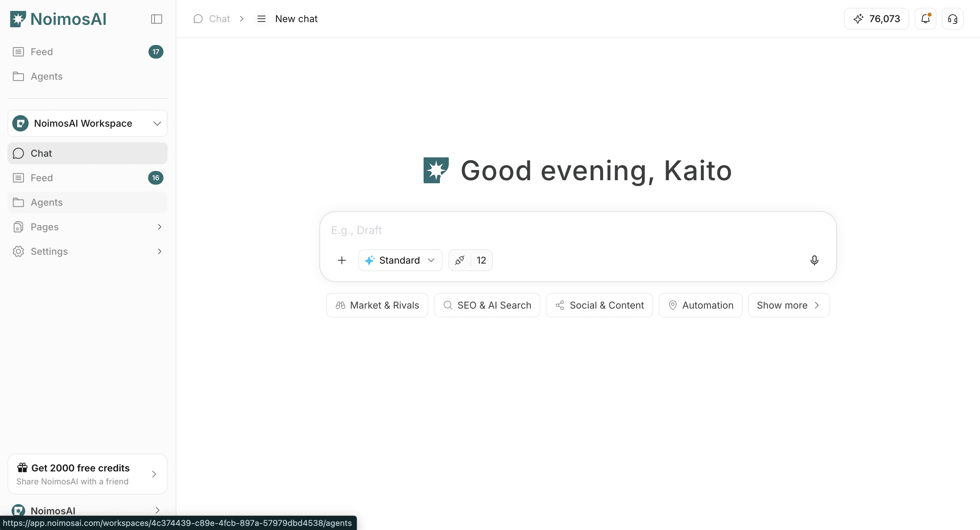Image resolution: width=980 pixels, height=530 pixels.
Task: Click the chat bubble icon beside sidebar Chat
Action: click(18, 153)
